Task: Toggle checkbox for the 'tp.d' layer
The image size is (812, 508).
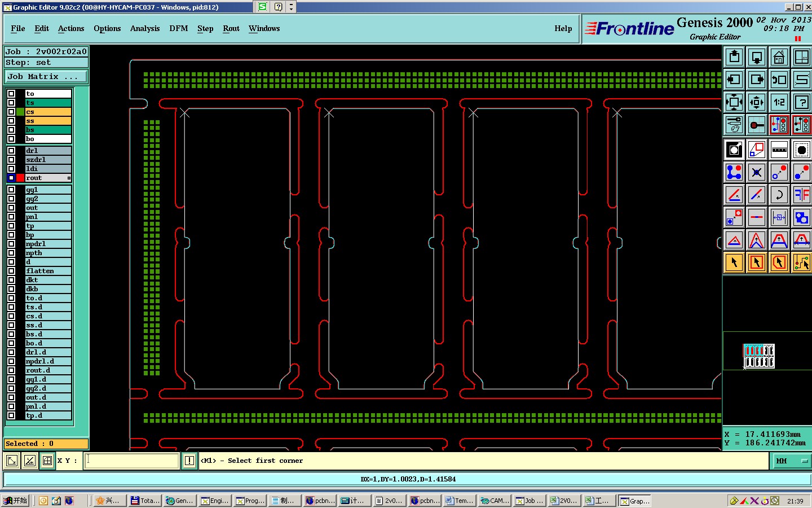Action: (x=11, y=415)
